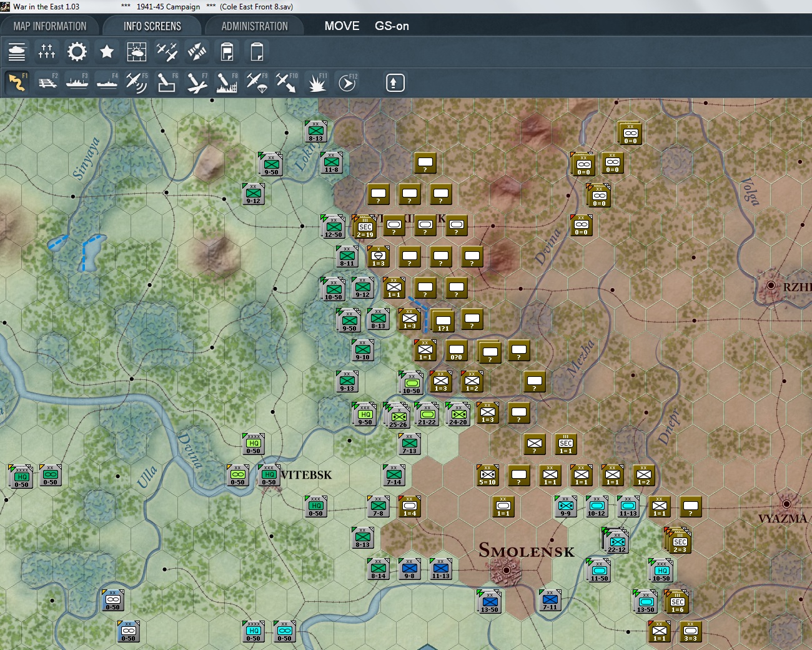Open the crossed-arrows report icon
The width and height of the screenshot is (812, 650).
[x=197, y=51]
